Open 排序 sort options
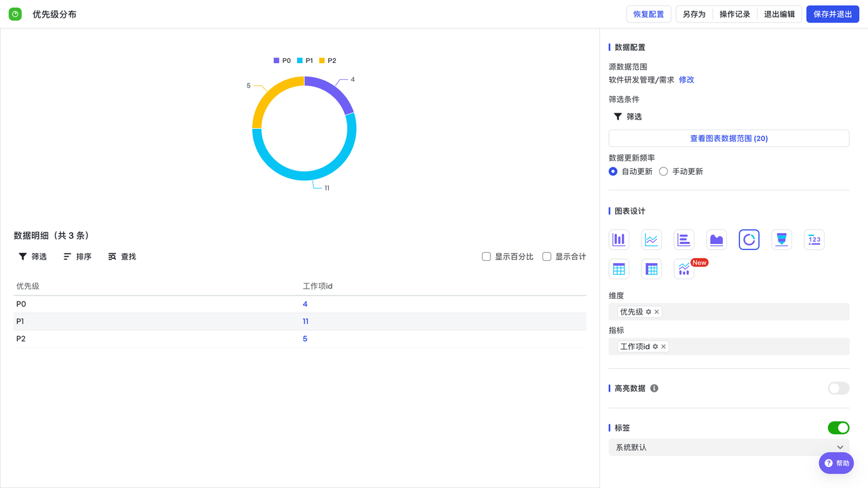Screen dimensions: 868x488 (77, 257)
